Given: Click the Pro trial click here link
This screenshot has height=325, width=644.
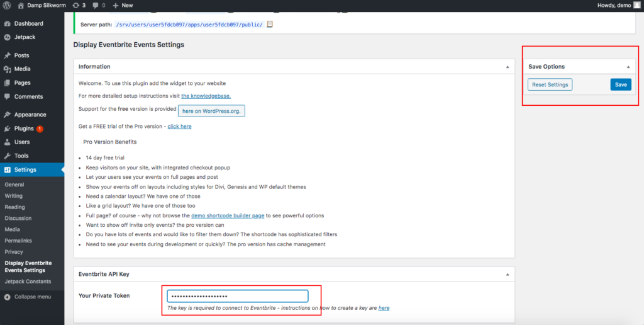Looking at the screenshot, I should tap(179, 127).
